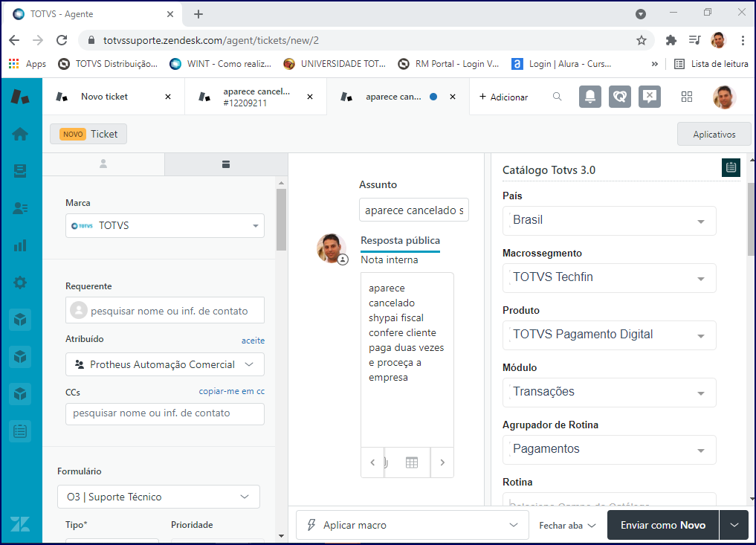Screen dimensions: 756x545
Task: Open Agrupador de Rotina Pagamentos dropdown
Action: coord(610,450)
